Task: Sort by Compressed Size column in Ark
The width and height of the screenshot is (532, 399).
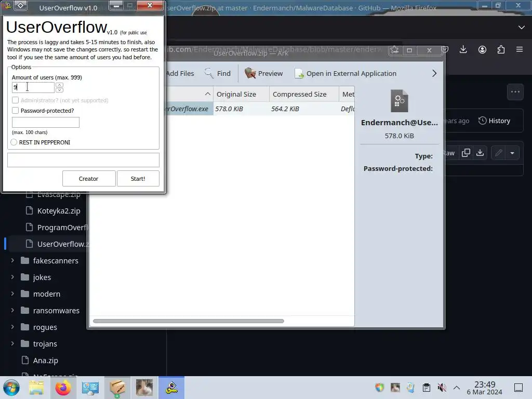Action: coord(304,94)
